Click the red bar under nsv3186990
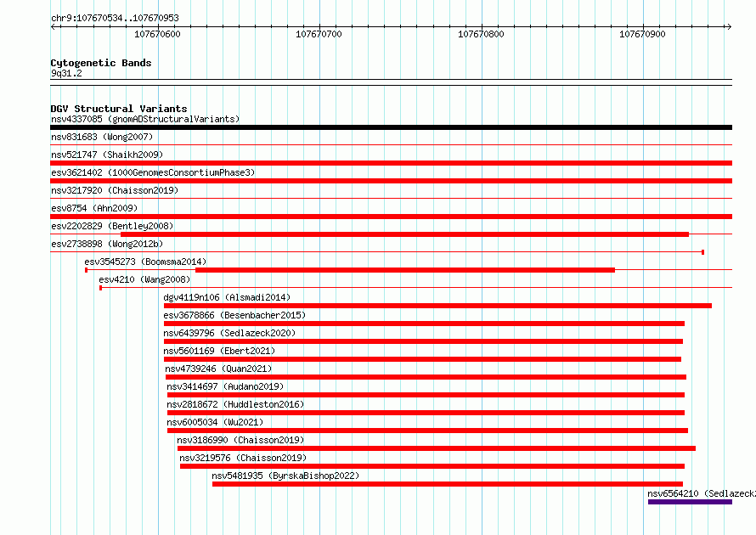This screenshot has height=535, width=756. pos(437,448)
